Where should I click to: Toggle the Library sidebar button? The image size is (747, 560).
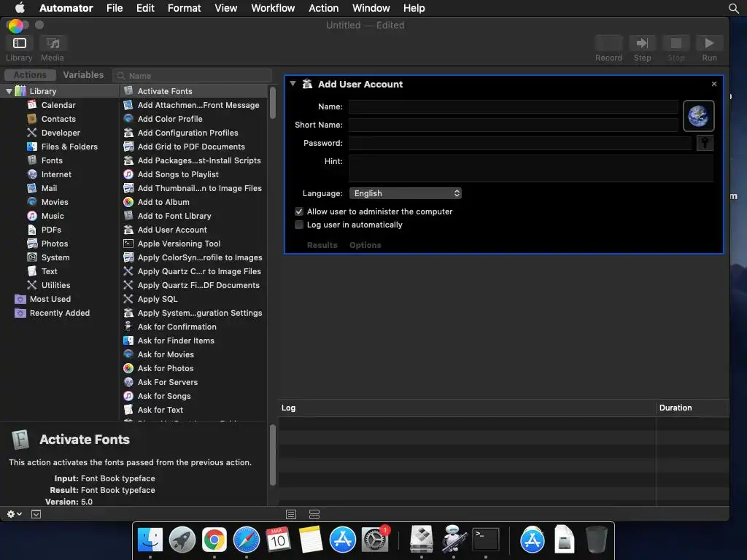pos(19,43)
